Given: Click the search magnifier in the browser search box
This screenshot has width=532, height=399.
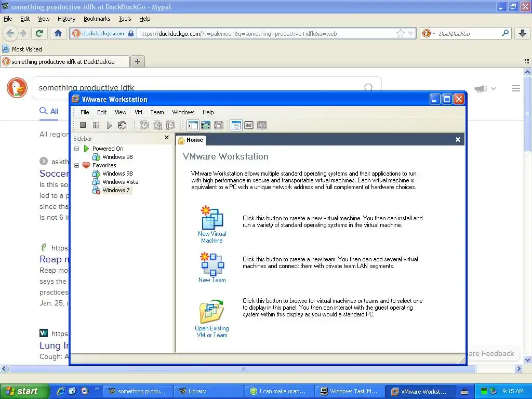Looking at the screenshot, I should tap(505, 33).
